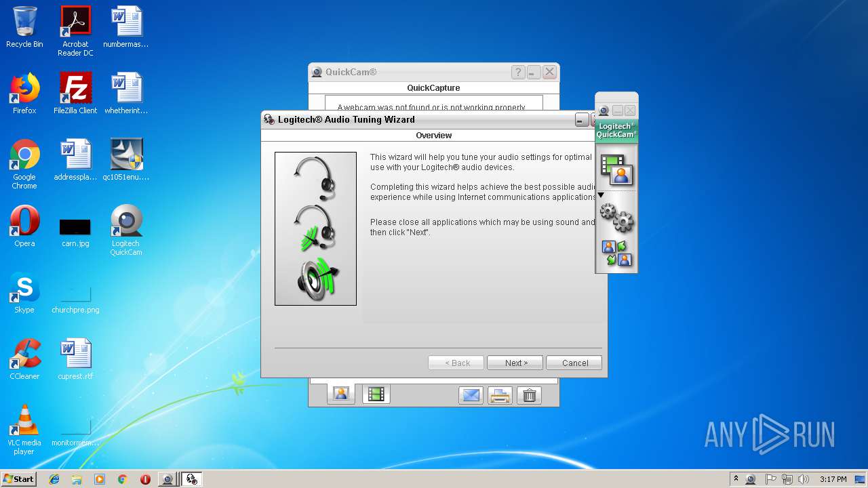Launch Opera from the desktop
Image resolution: width=868 pixels, height=488 pixels.
(x=24, y=226)
